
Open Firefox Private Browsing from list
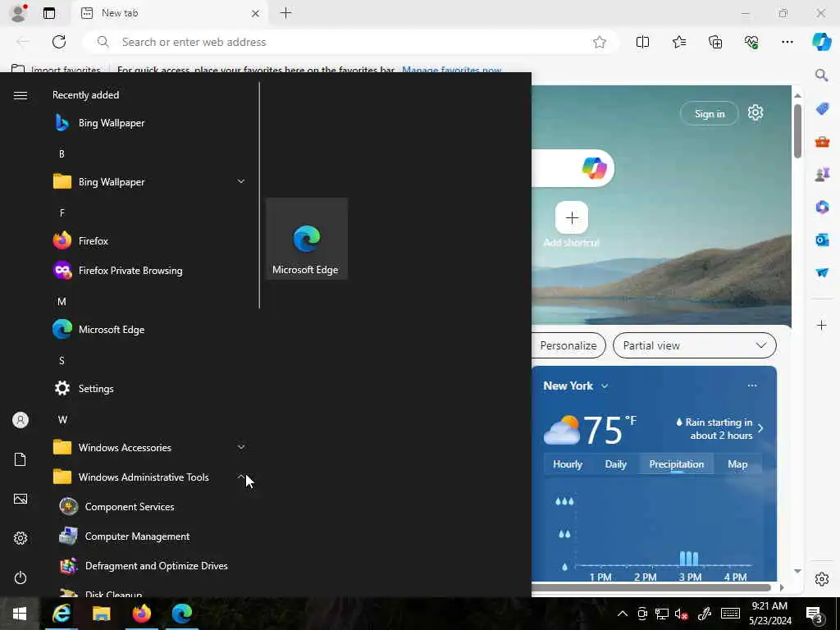click(x=150, y=271)
